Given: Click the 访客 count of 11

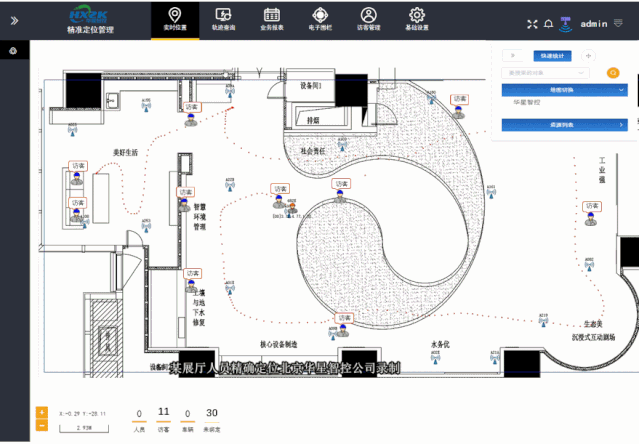Looking at the screenshot, I should click(x=164, y=413).
